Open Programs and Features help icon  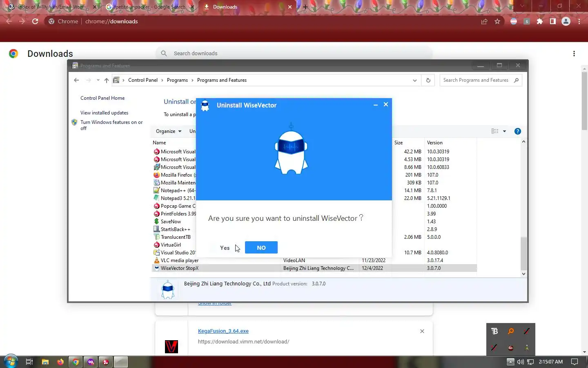point(518,131)
